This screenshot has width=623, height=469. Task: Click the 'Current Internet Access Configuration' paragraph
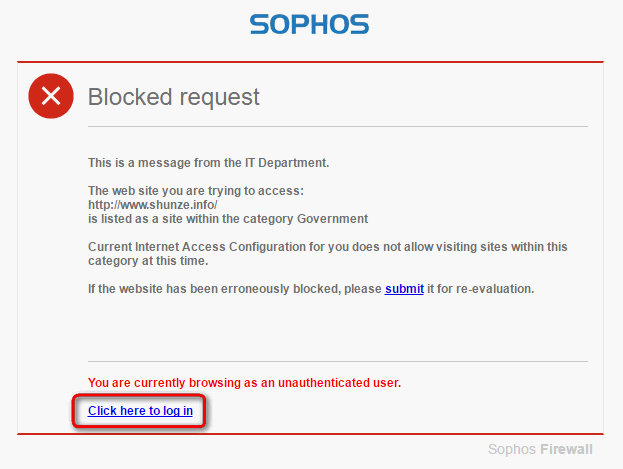(x=327, y=254)
